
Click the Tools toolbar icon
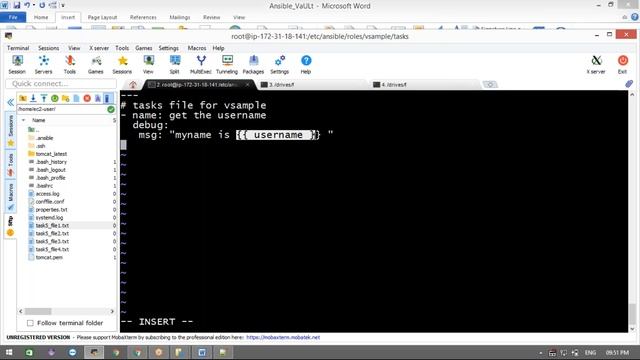click(70, 64)
